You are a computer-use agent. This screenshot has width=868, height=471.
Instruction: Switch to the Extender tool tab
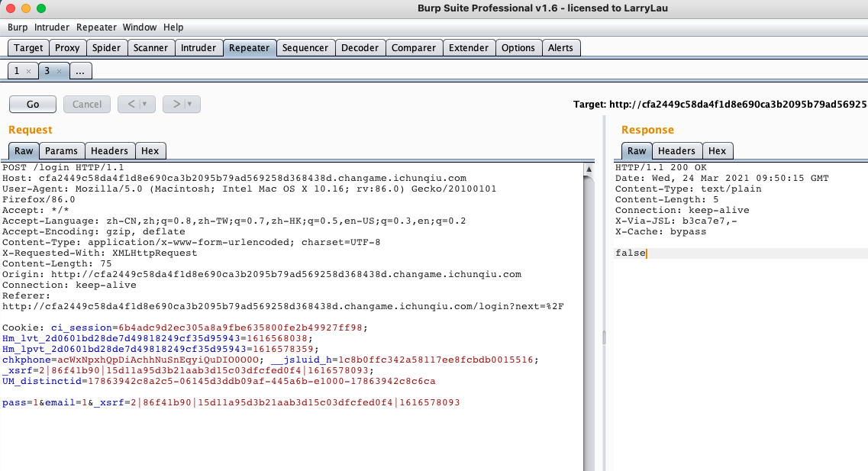point(468,47)
